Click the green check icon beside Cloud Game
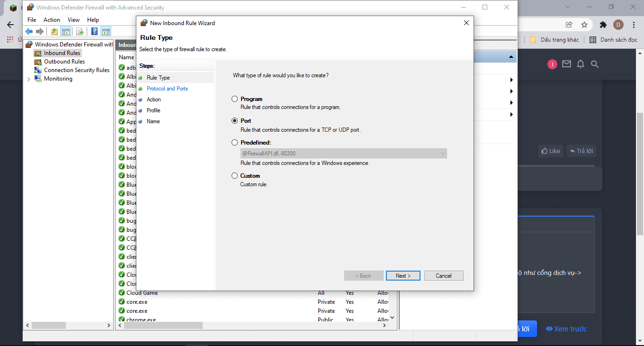Image resolution: width=644 pixels, height=346 pixels. pos(122,293)
